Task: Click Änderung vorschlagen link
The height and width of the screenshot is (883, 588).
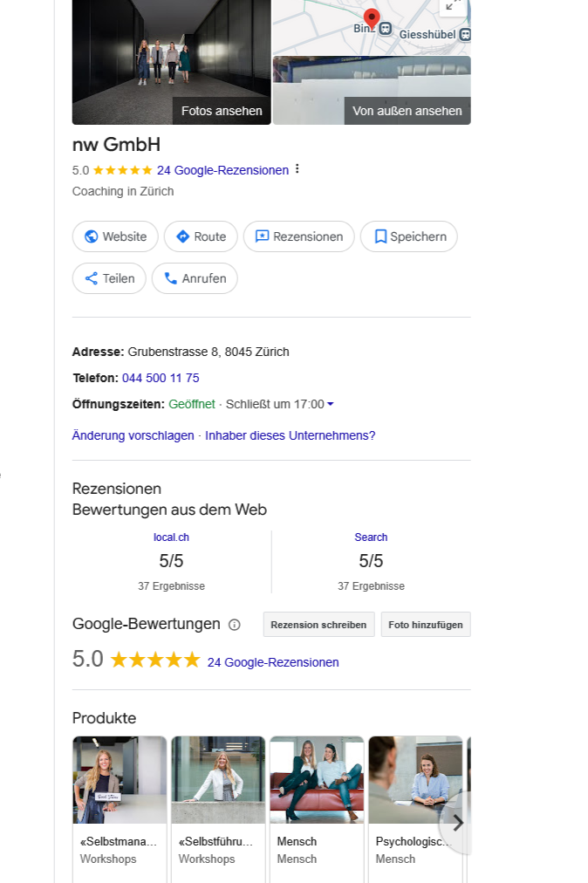Action: point(133,435)
